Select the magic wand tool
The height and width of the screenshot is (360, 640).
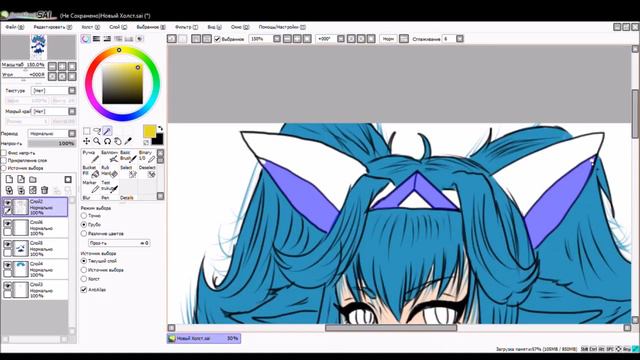point(107,131)
